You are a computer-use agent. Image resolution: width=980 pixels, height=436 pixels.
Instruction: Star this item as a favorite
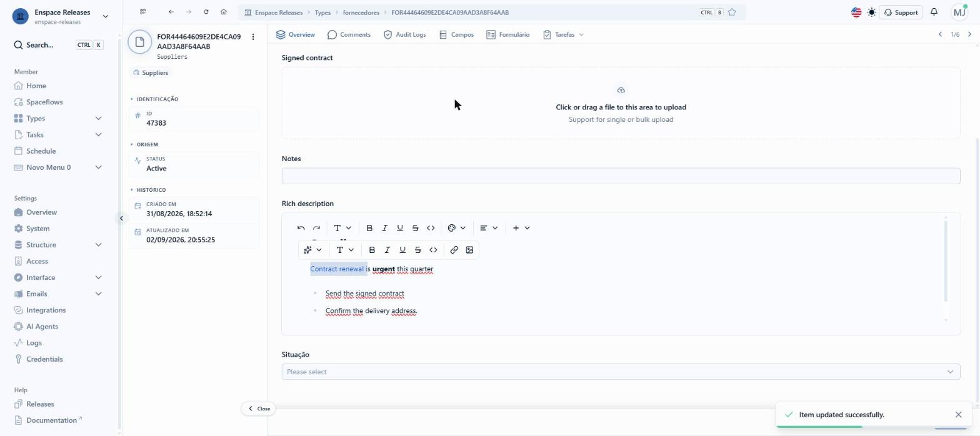[x=732, y=12]
